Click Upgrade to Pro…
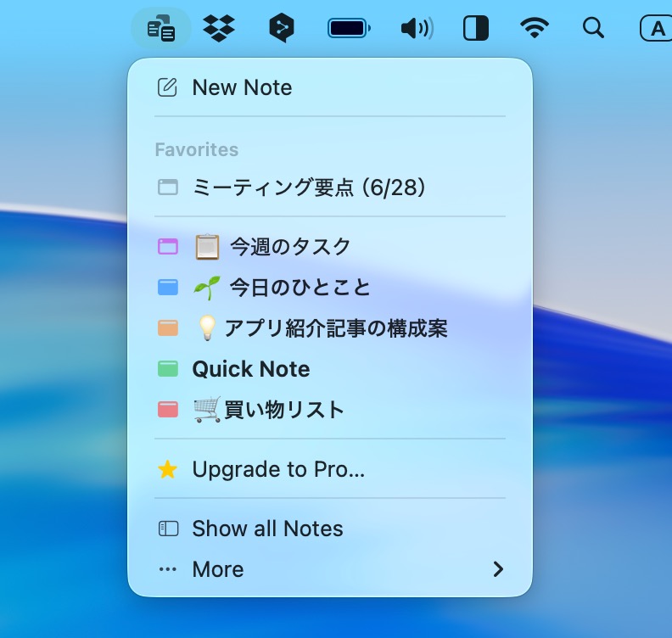The width and height of the screenshot is (672, 638). point(278,469)
